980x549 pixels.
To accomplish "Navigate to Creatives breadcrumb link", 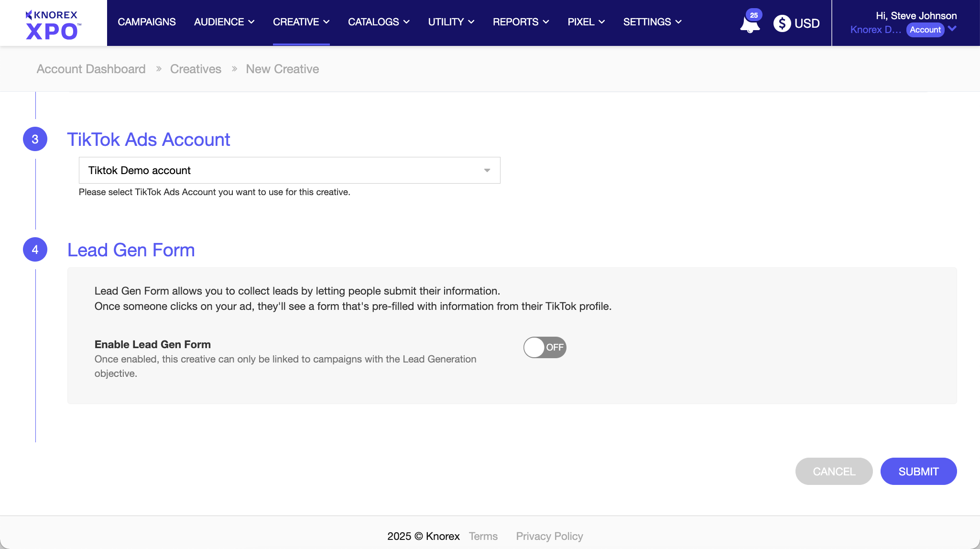I will click(x=196, y=69).
